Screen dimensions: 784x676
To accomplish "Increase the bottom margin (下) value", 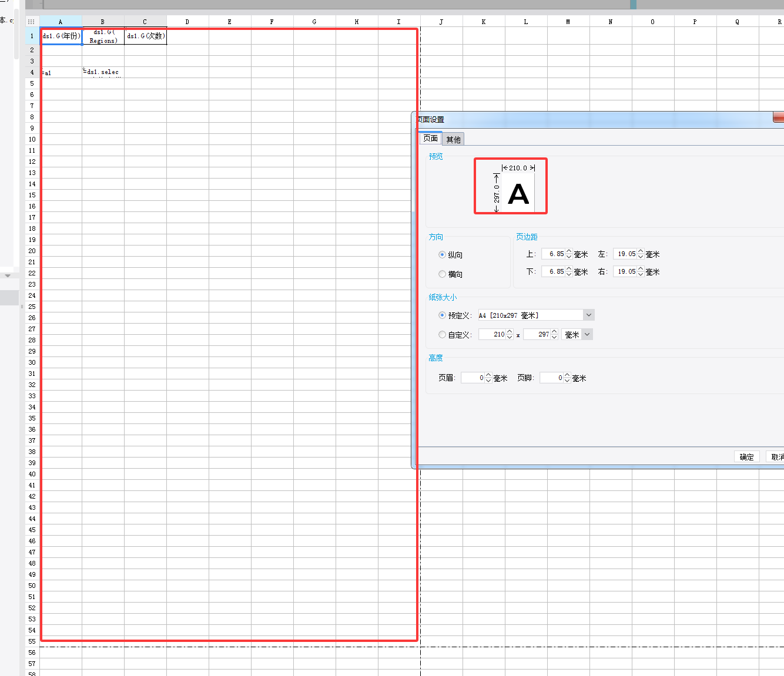I will coord(569,269).
